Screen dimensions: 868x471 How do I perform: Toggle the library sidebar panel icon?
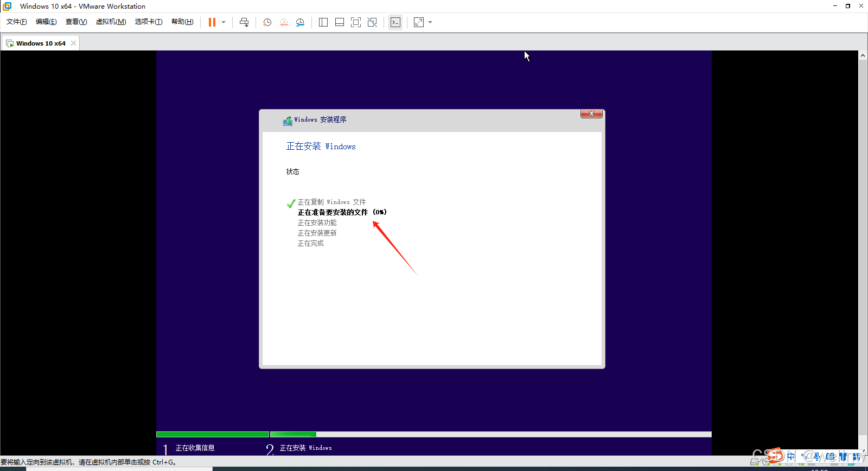coord(323,22)
